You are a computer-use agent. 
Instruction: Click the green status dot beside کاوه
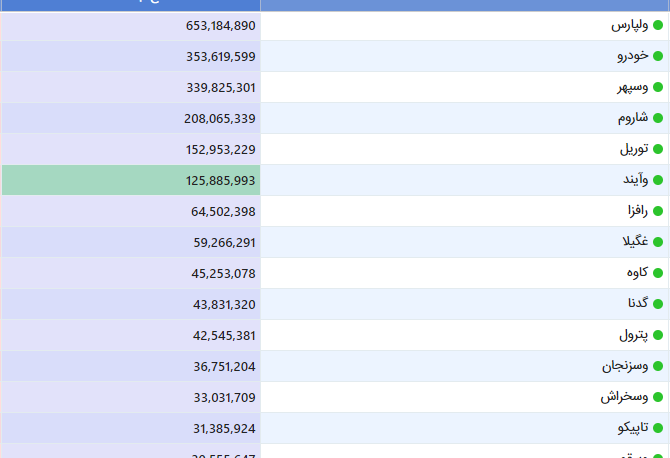coord(658,273)
